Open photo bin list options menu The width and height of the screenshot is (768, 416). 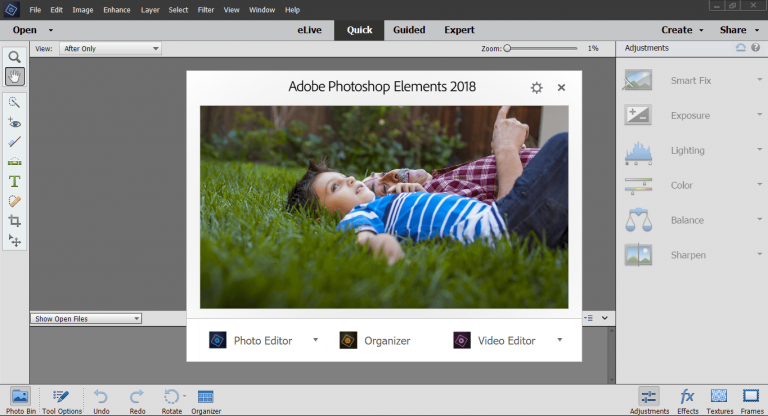pyautogui.click(x=589, y=318)
